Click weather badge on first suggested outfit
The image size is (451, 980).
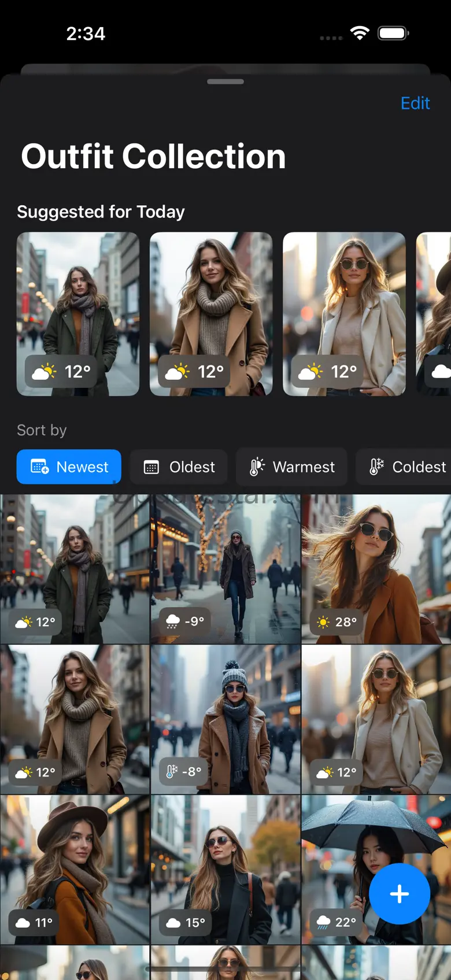pyautogui.click(x=62, y=371)
